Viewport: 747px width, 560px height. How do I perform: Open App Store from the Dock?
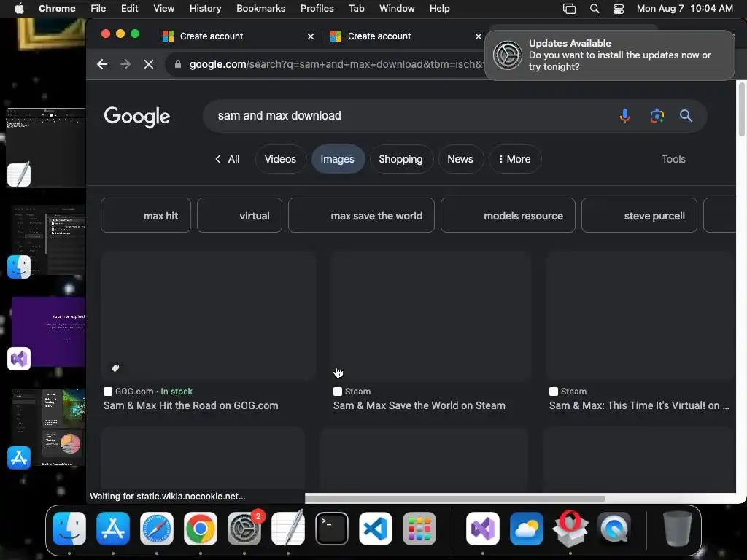tap(113, 529)
